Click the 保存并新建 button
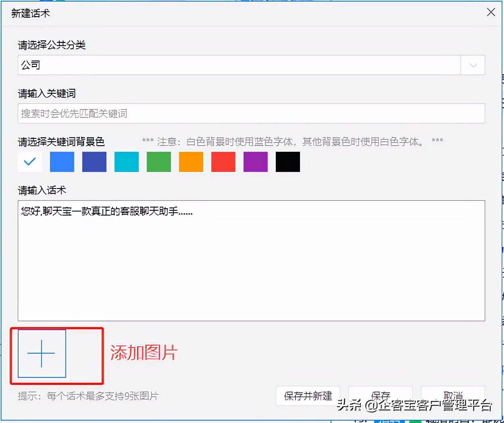The height and width of the screenshot is (423, 504). [x=308, y=396]
